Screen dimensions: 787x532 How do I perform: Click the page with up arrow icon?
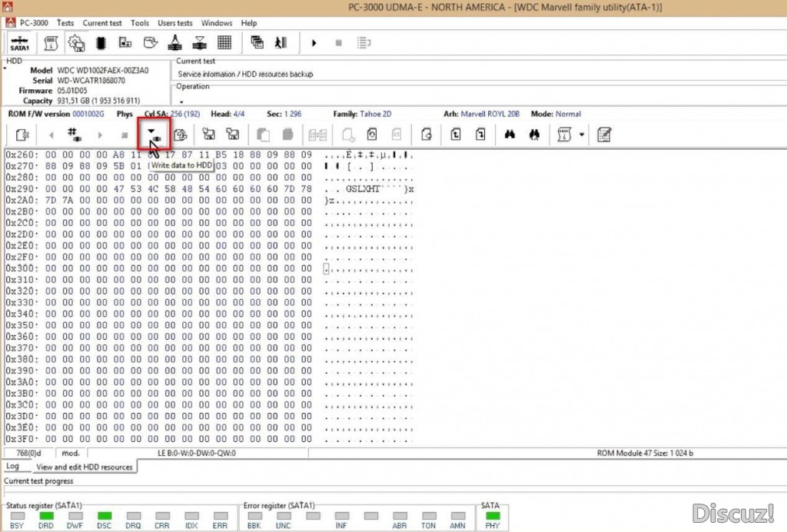click(456, 135)
